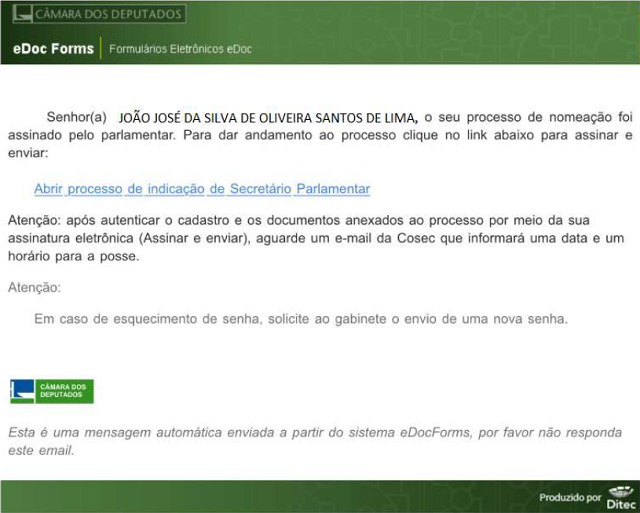The height and width of the screenshot is (513, 640).
Task: Click the Formulários Eletrônicos eDoc subtitle
Action: pos(180,49)
